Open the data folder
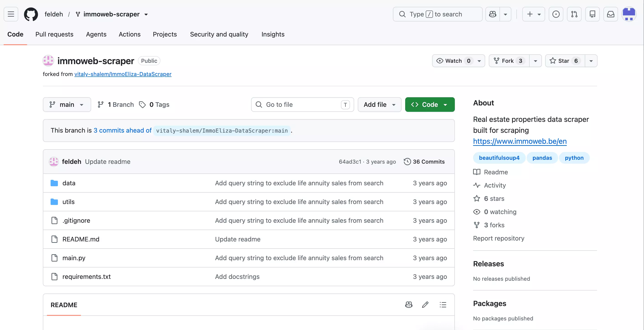The image size is (644, 330). pos(69,183)
